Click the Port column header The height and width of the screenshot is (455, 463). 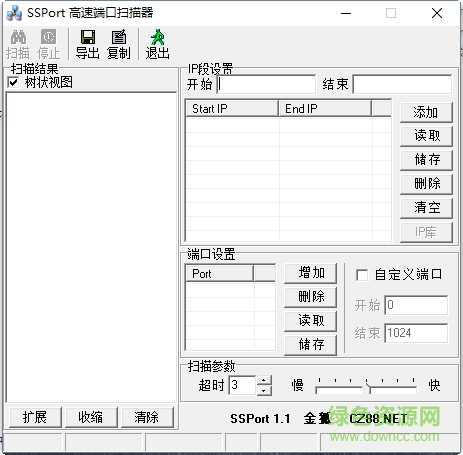[x=219, y=274]
